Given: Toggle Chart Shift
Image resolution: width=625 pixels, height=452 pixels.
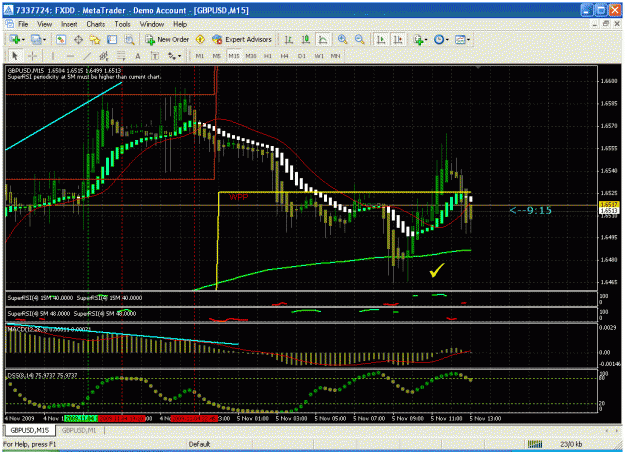Looking at the screenshot, I should (x=398, y=39).
